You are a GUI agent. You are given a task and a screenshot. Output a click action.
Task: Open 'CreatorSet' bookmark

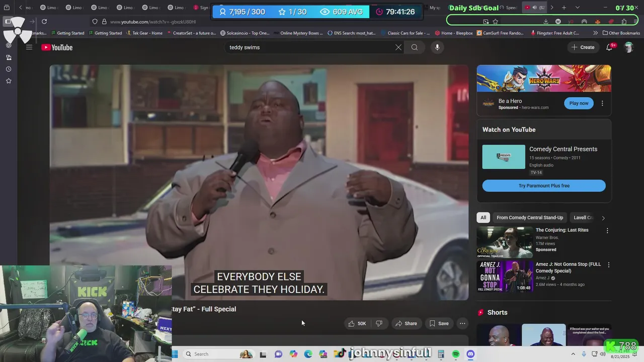coord(191,33)
